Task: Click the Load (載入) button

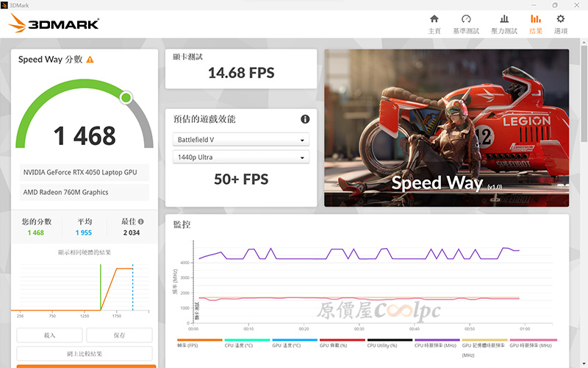Action: [x=49, y=335]
